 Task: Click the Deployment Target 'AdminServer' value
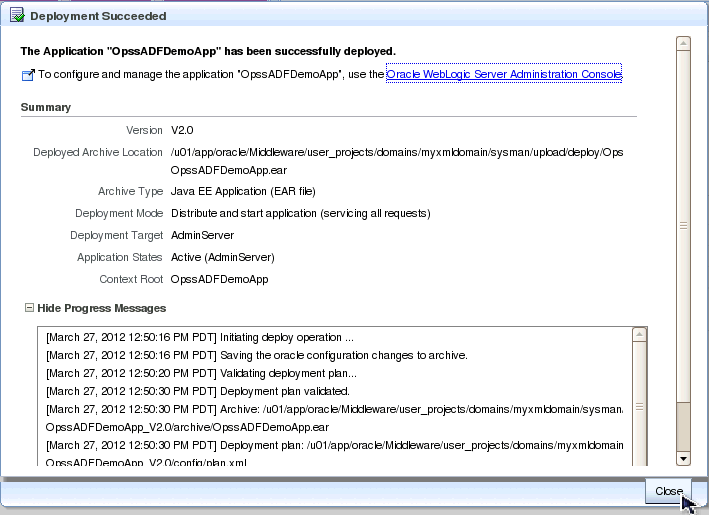[202, 236]
